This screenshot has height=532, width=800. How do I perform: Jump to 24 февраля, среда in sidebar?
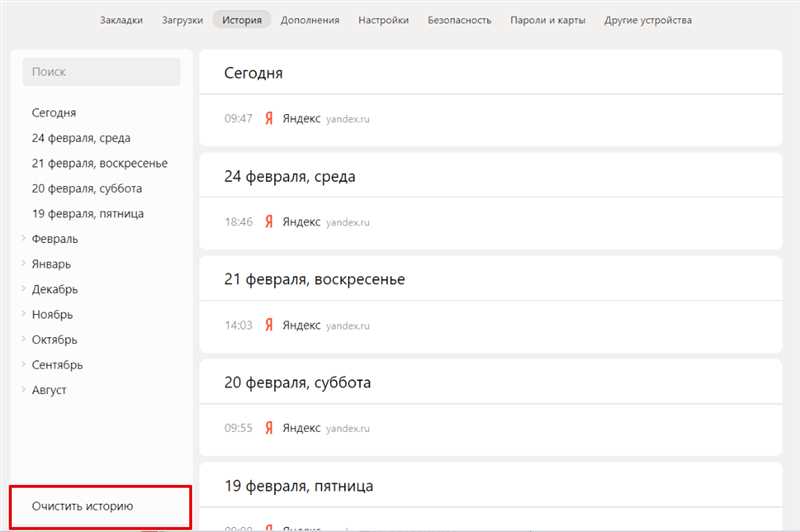click(81, 138)
